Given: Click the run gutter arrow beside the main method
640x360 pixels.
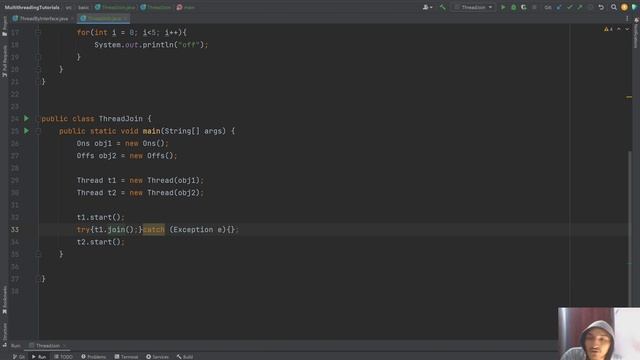Looking at the screenshot, I should point(27,131).
